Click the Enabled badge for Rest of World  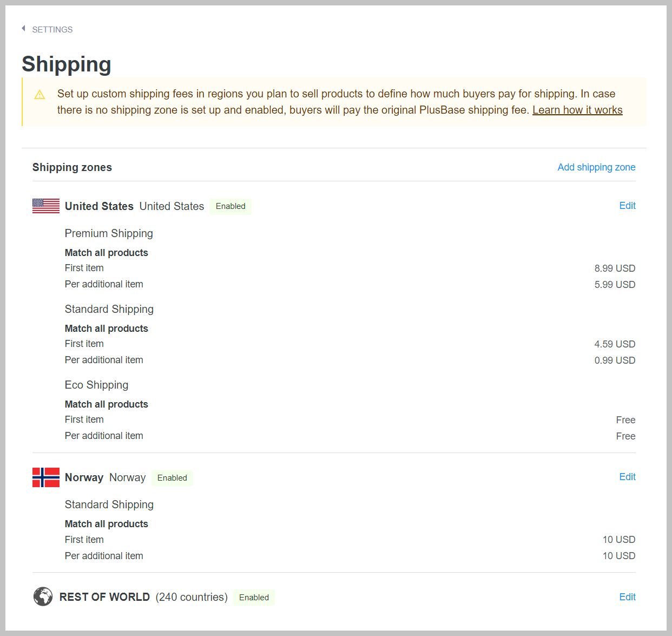(x=254, y=598)
